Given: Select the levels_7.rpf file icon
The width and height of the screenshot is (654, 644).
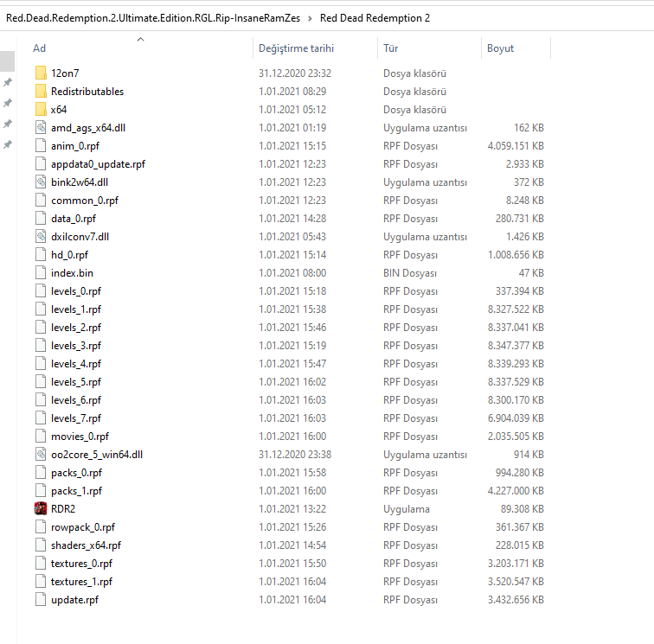Looking at the screenshot, I should click(x=41, y=418).
